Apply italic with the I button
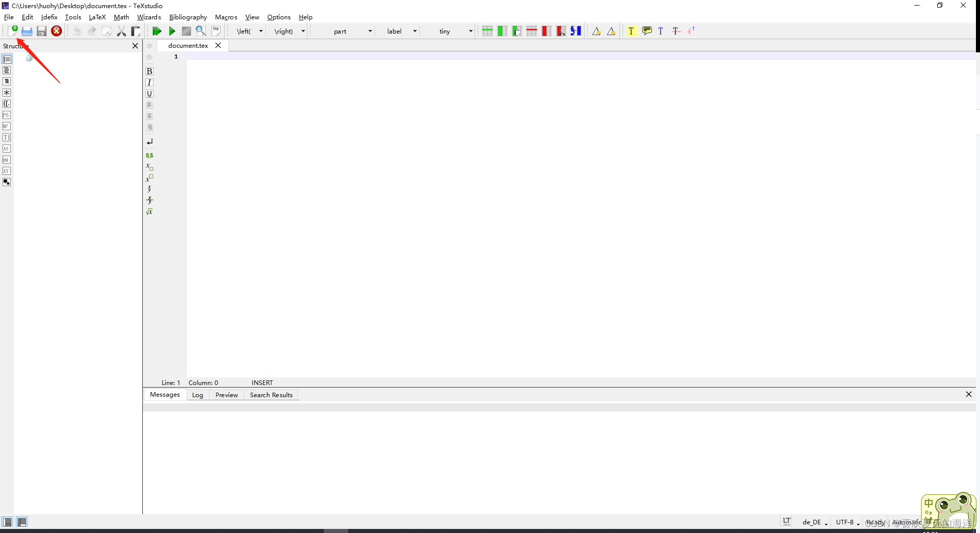This screenshot has width=980, height=533. [x=149, y=82]
